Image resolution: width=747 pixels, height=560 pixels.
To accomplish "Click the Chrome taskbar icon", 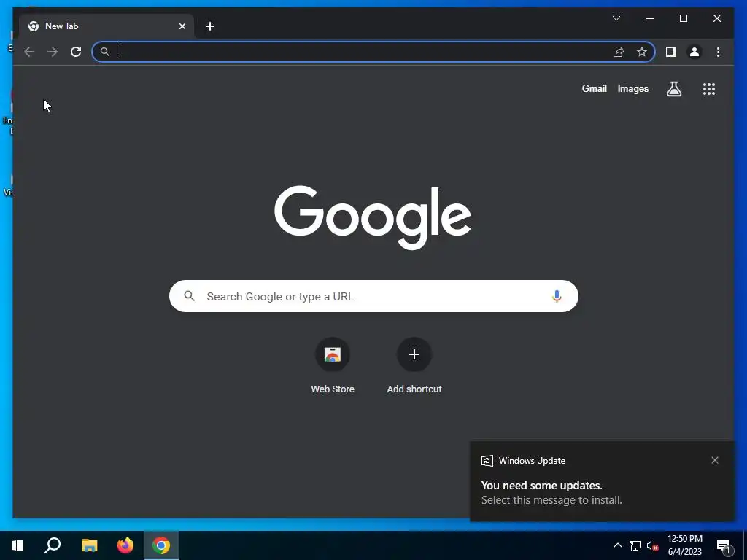I will pyautogui.click(x=161, y=545).
